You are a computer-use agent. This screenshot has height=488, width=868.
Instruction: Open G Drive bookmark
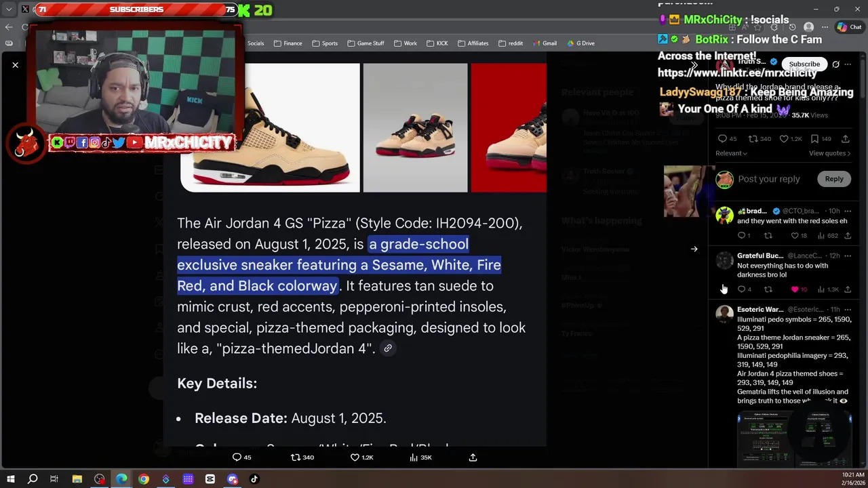pos(581,43)
